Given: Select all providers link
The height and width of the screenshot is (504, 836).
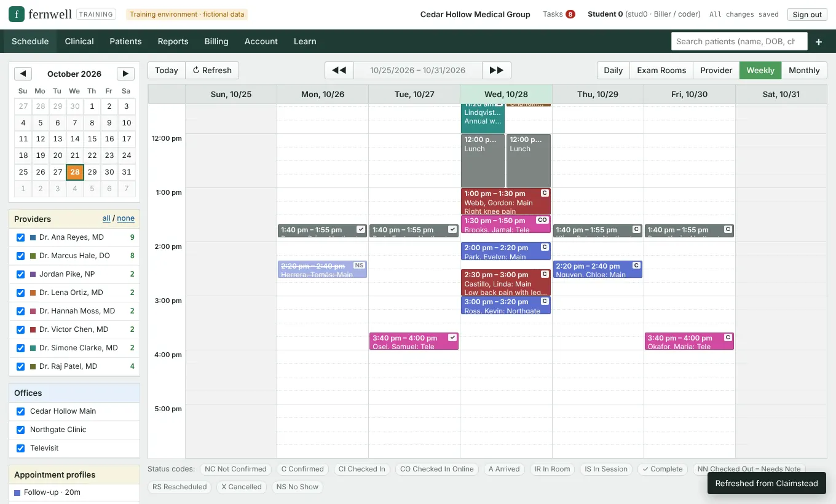Looking at the screenshot, I should tap(106, 218).
